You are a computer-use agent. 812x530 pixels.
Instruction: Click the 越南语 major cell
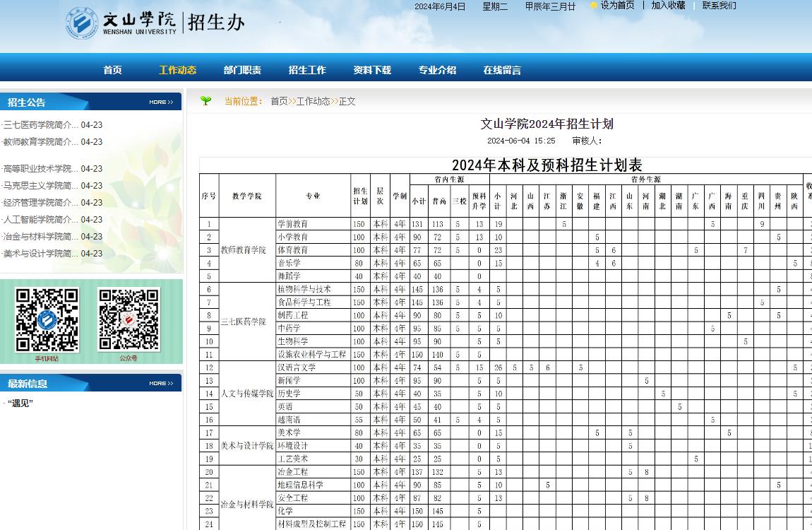[314, 420]
